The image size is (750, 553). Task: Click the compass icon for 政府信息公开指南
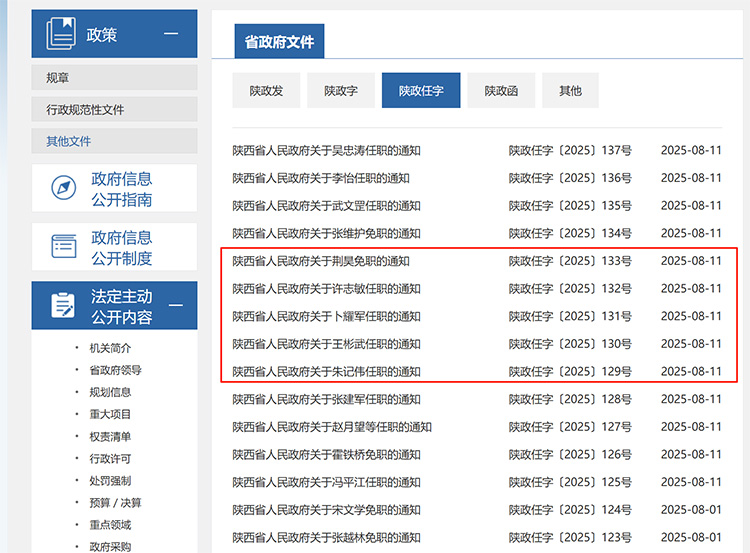click(x=64, y=188)
